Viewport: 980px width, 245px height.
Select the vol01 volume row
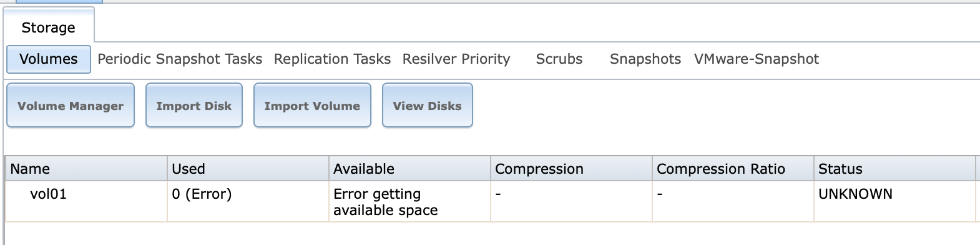(x=490, y=201)
